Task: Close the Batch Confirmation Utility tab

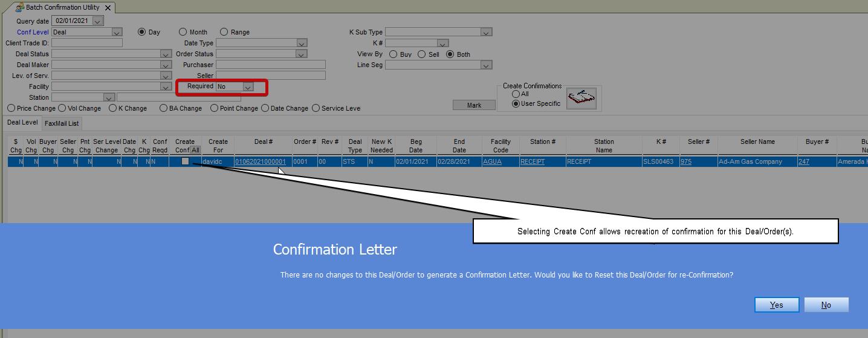Action: point(108,8)
